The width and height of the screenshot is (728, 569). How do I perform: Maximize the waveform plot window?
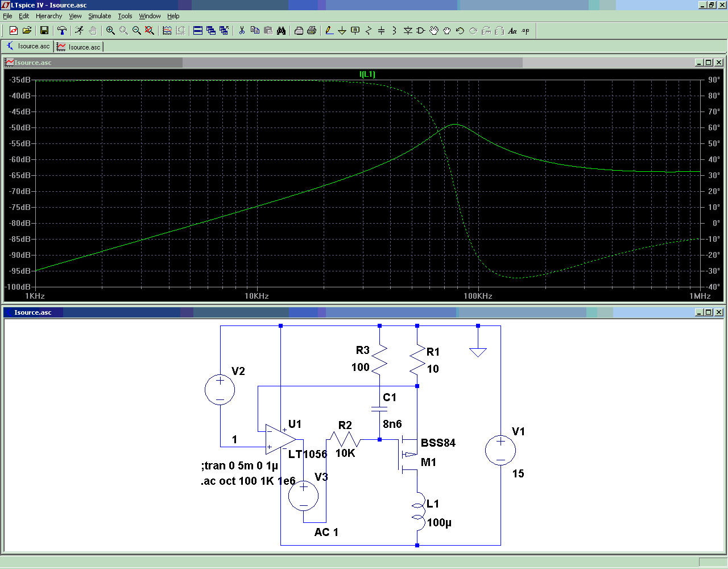coord(709,63)
